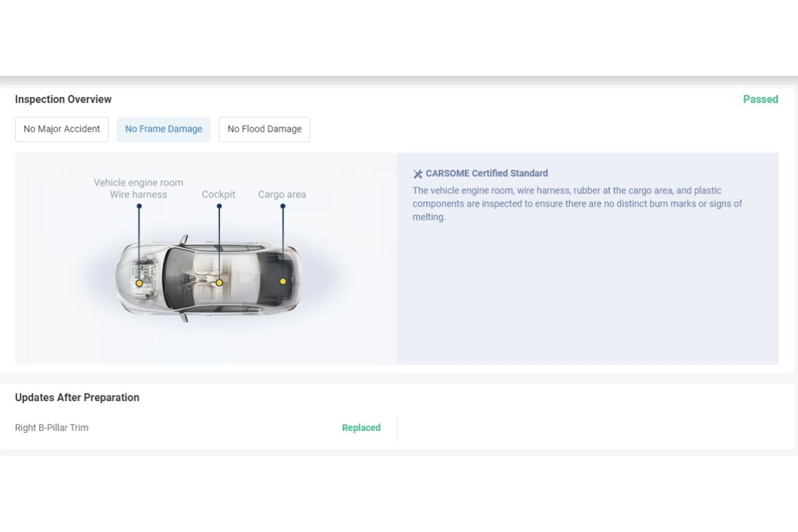Viewport: 798px width, 532px height.
Task: Click the wrench icon beside CARSOME Certified Standard
Action: click(418, 174)
